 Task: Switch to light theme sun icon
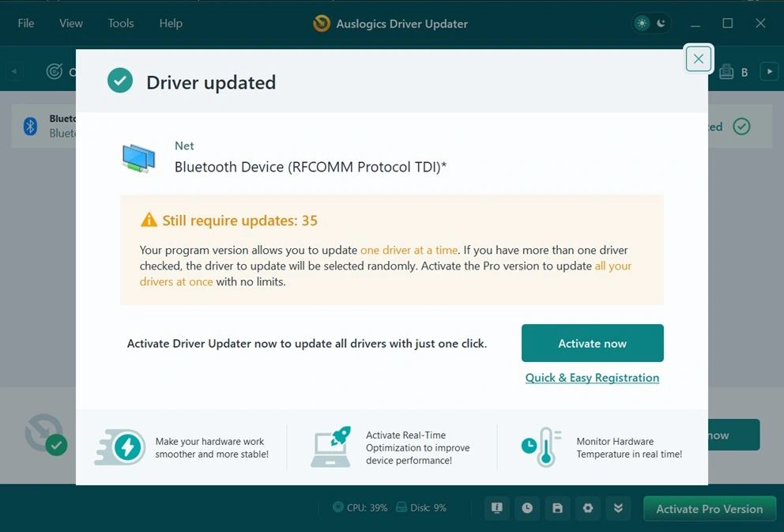tap(642, 23)
